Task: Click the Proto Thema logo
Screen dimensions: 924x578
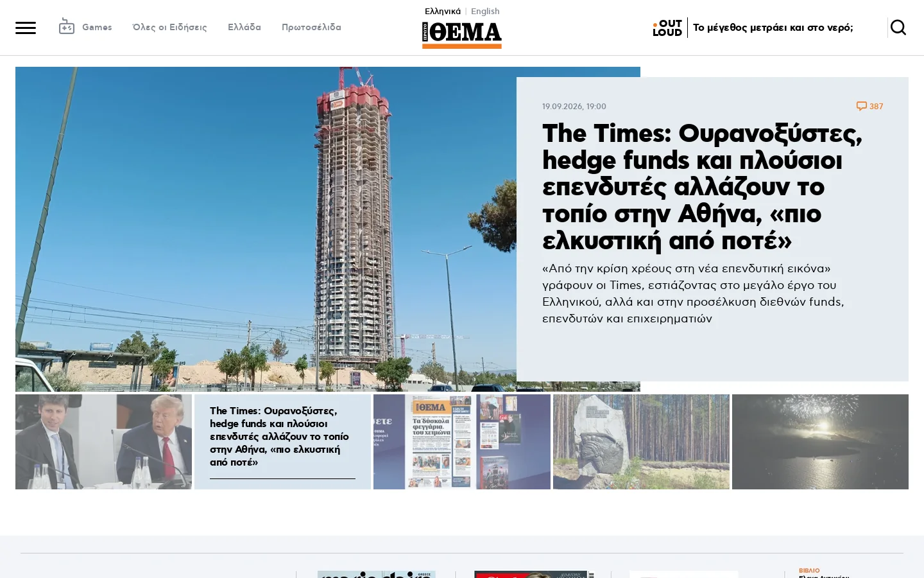Action: coord(462,35)
